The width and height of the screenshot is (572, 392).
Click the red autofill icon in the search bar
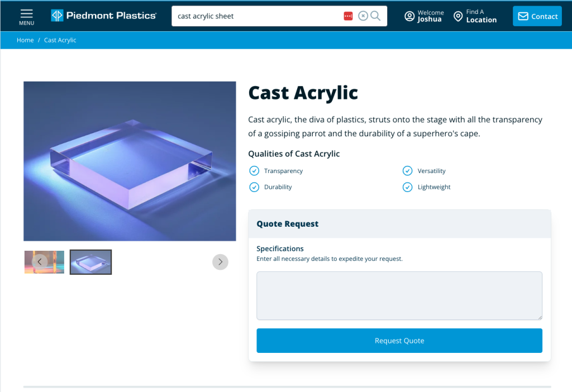point(347,16)
